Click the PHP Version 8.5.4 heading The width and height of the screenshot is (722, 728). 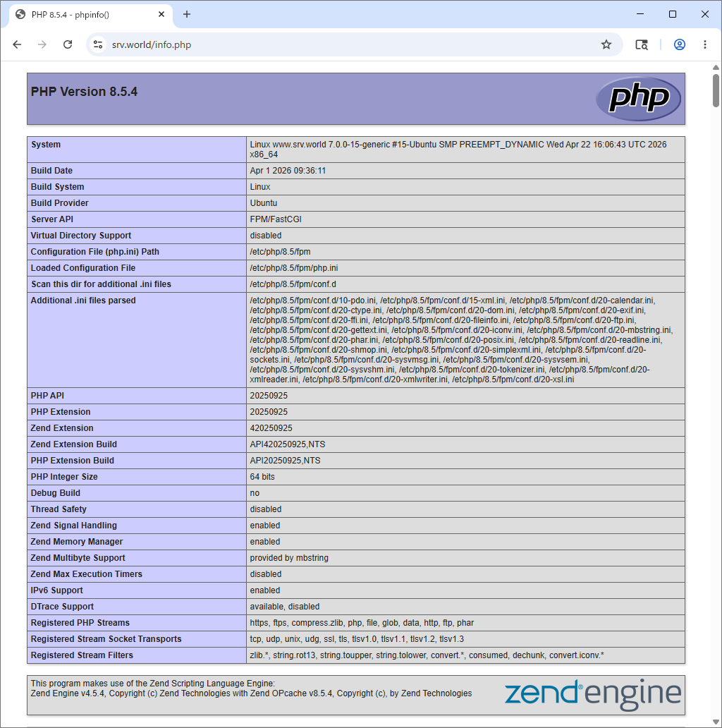(84, 92)
